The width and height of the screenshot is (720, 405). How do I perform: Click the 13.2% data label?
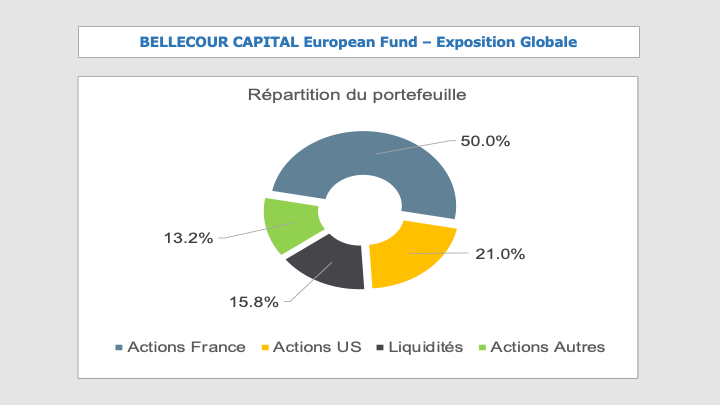188,238
